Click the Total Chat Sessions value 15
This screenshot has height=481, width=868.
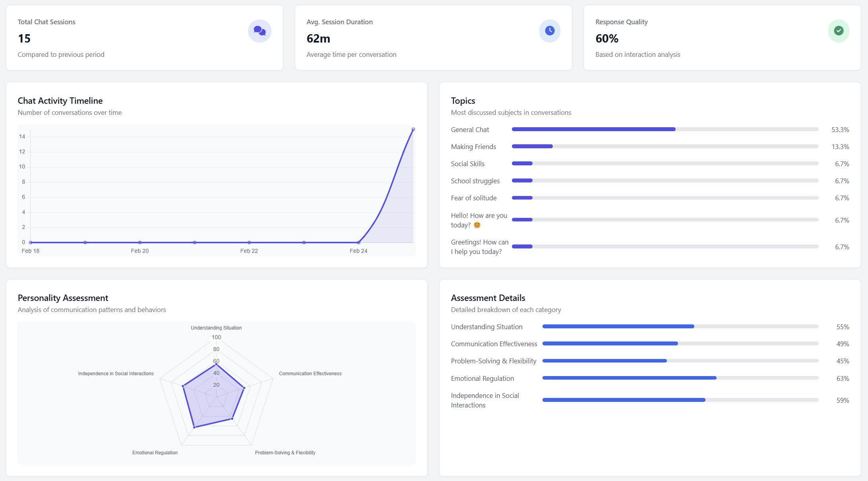(24, 39)
